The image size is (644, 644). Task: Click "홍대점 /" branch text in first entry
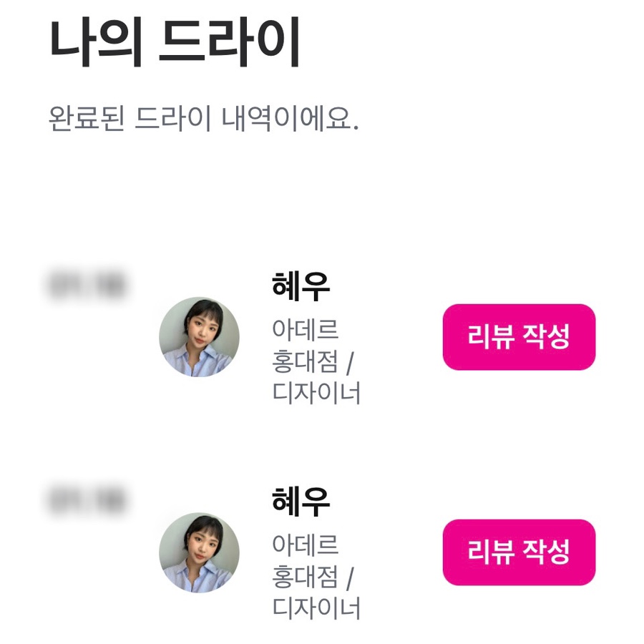coord(313,361)
